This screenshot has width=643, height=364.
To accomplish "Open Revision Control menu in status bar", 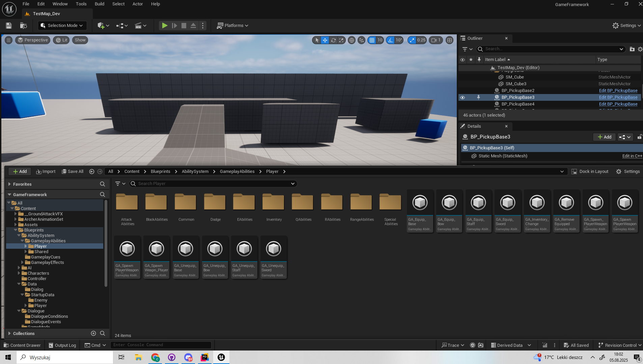I will pyautogui.click(x=620, y=345).
